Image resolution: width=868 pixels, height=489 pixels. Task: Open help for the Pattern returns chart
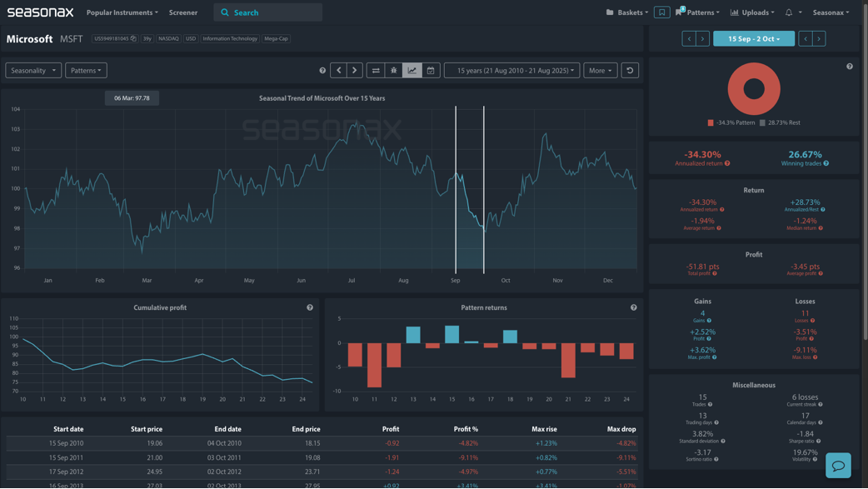click(x=633, y=307)
